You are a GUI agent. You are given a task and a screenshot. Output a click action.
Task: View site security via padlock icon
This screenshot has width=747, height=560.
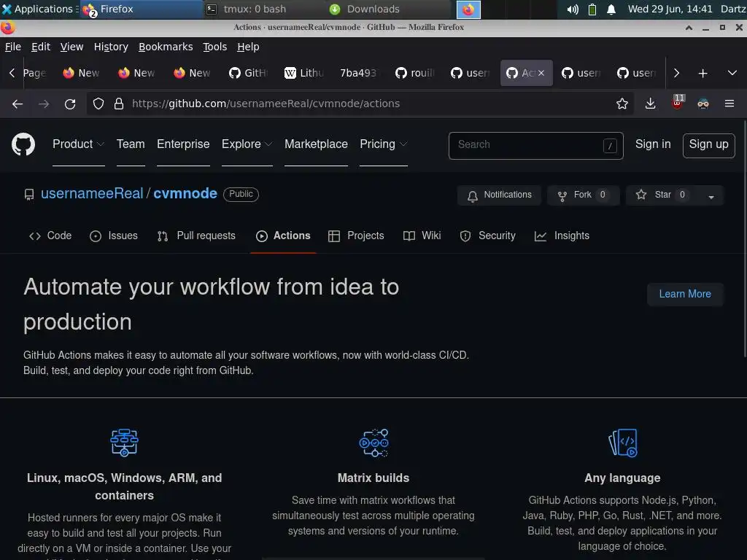coord(119,104)
